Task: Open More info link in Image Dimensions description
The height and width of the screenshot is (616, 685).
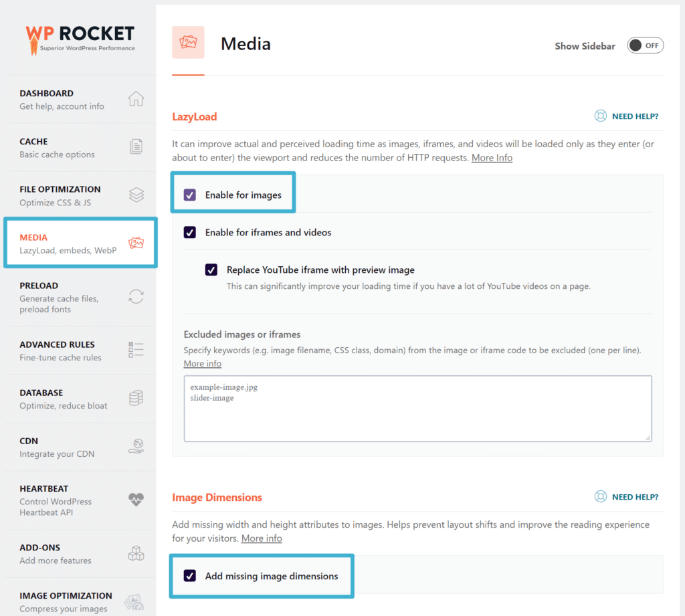Action: point(262,538)
